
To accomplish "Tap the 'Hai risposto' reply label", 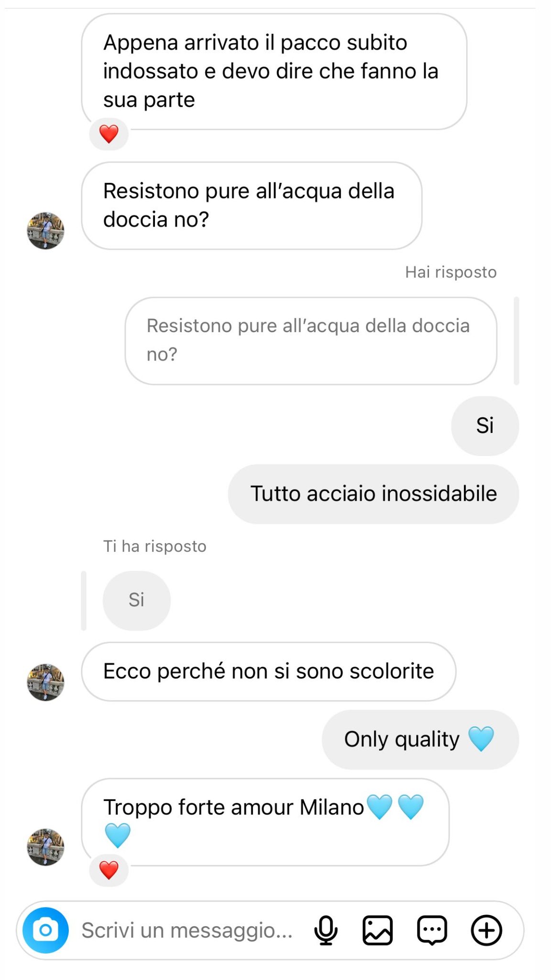I will point(451,272).
